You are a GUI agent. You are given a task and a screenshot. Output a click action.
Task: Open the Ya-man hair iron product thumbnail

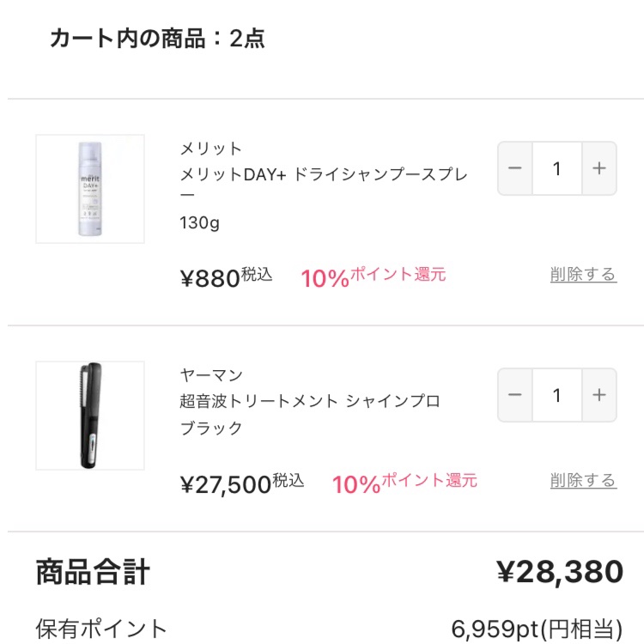point(90,416)
